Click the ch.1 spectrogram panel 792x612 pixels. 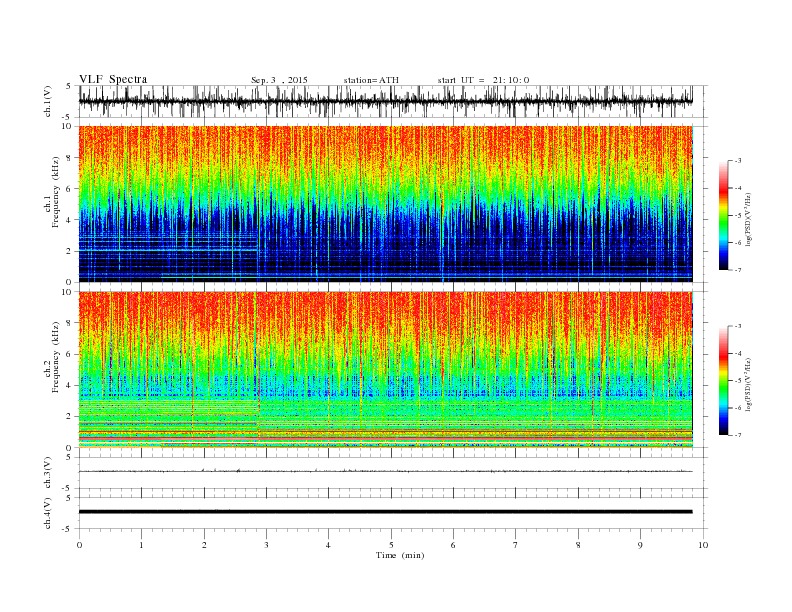pos(386,204)
